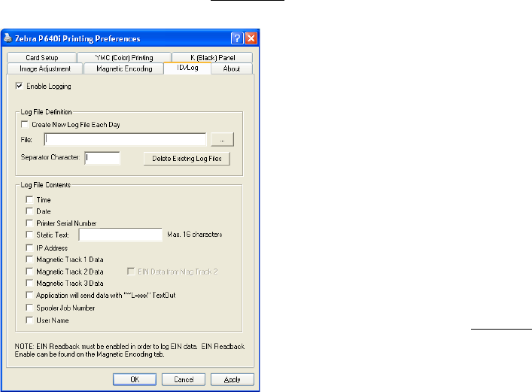The height and width of the screenshot is (392, 532).
Task: Click the printer icon in the title bar
Action: pos(8,38)
